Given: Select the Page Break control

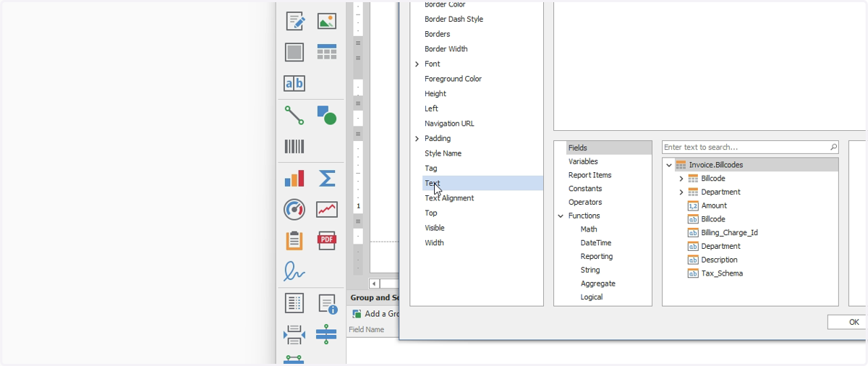Looking at the screenshot, I should [294, 335].
